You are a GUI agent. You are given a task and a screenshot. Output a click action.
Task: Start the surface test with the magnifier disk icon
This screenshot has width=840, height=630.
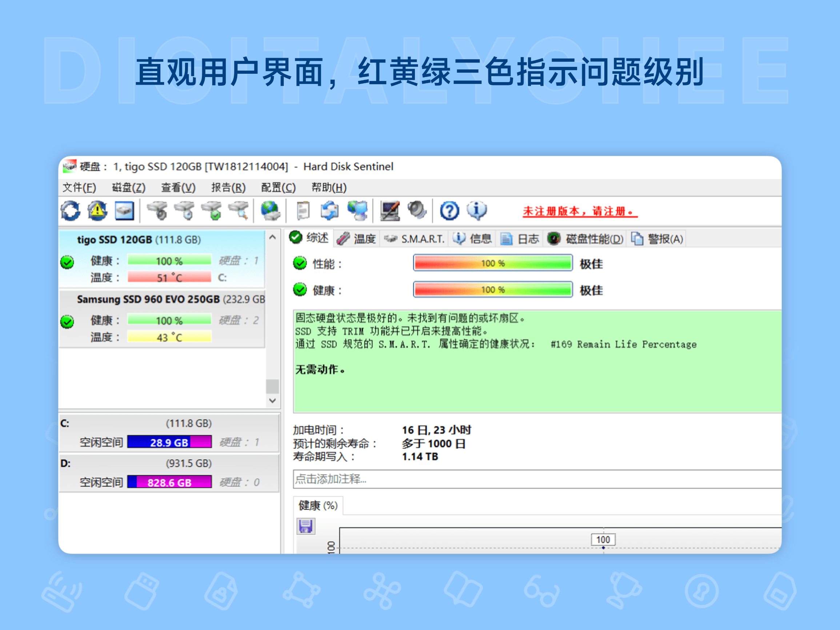click(x=238, y=211)
